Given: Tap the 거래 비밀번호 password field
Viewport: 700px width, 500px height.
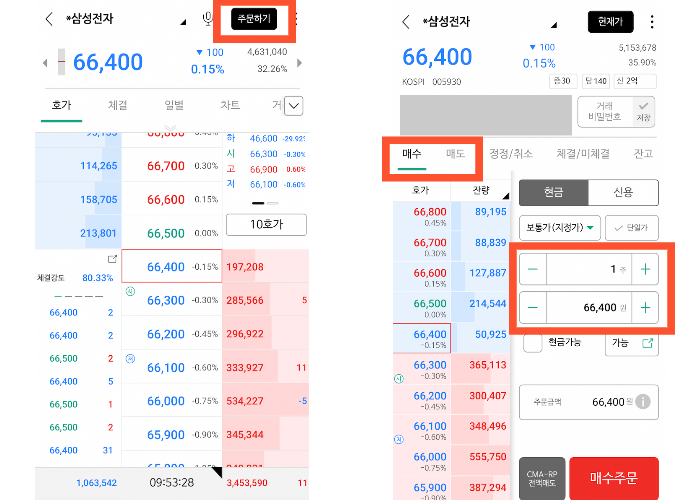Looking at the screenshot, I should pos(605,112).
